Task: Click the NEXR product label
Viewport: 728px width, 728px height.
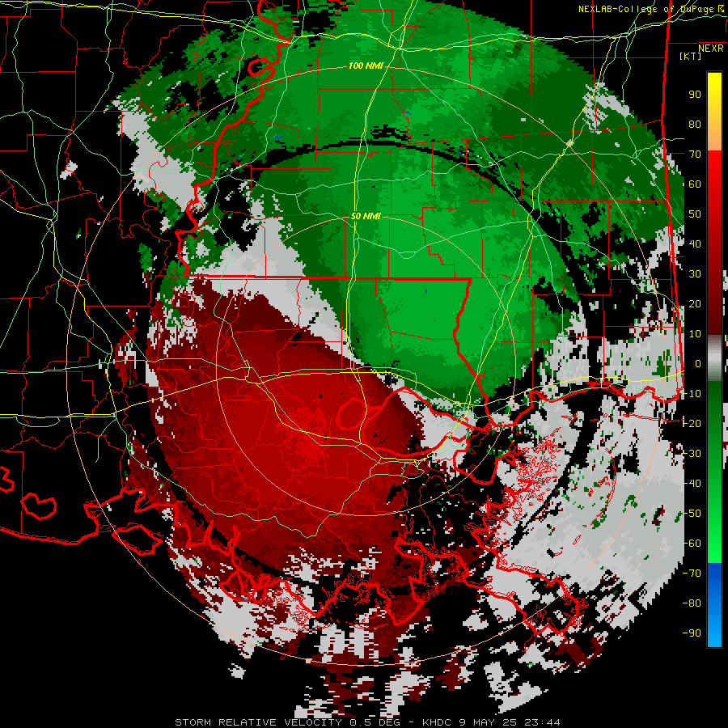Action: pos(711,48)
